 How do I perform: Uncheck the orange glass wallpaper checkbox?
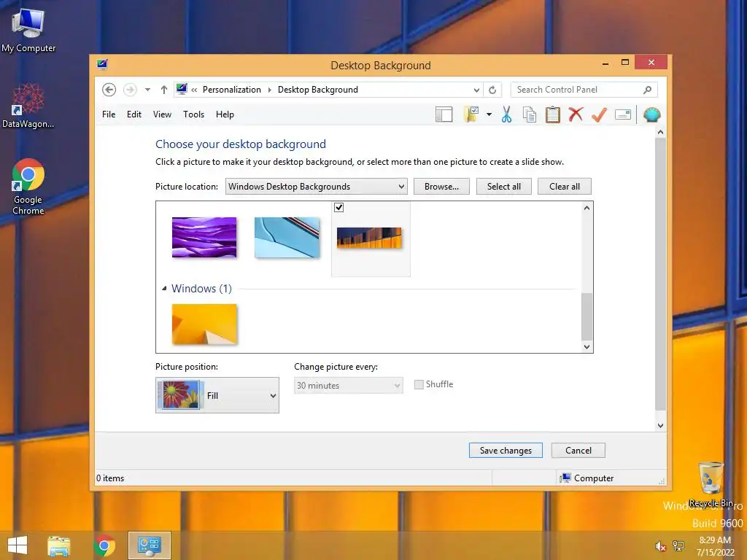pos(338,207)
